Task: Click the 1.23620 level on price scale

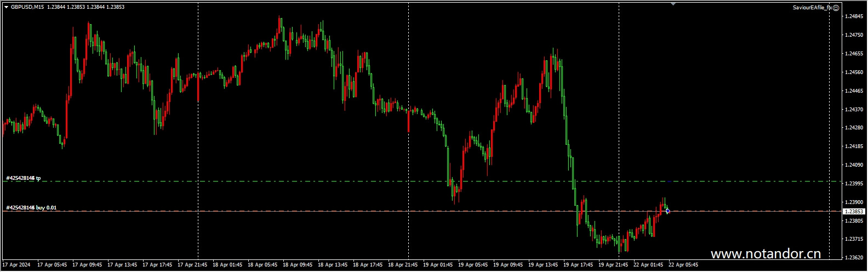Action: tap(854, 258)
